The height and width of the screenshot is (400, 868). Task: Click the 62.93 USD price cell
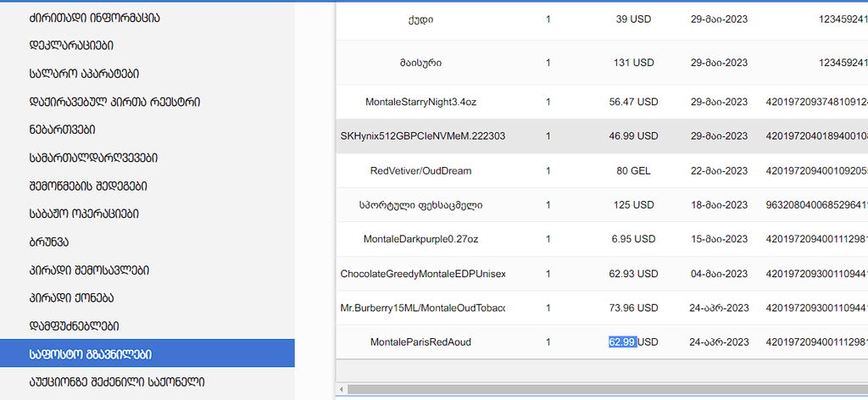(x=633, y=274)
